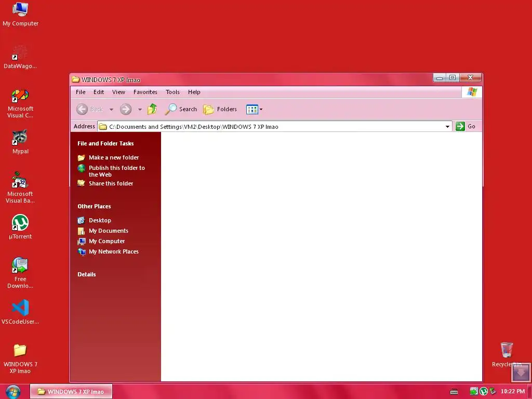
Task: Minimize the WINDOWS 7 XP lmao window
Action: coord(440,78)
